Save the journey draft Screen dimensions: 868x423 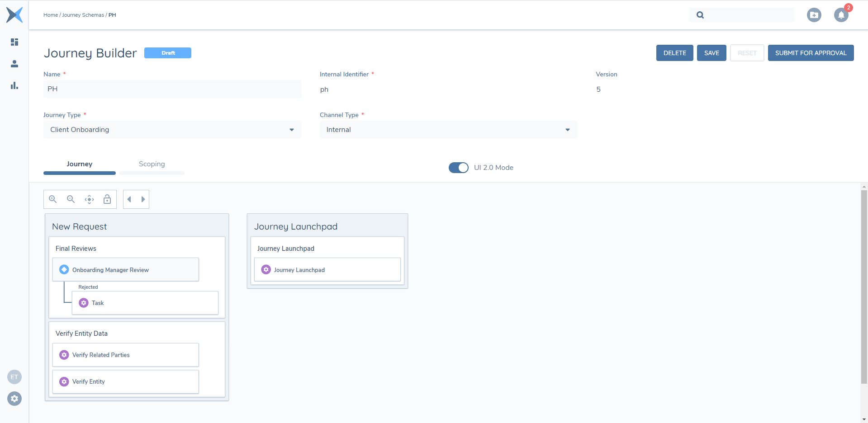tap(711, 53)
